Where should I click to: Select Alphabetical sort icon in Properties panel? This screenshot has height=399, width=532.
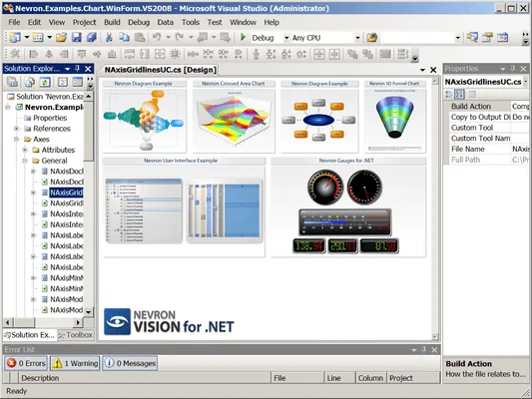(459, 94)
